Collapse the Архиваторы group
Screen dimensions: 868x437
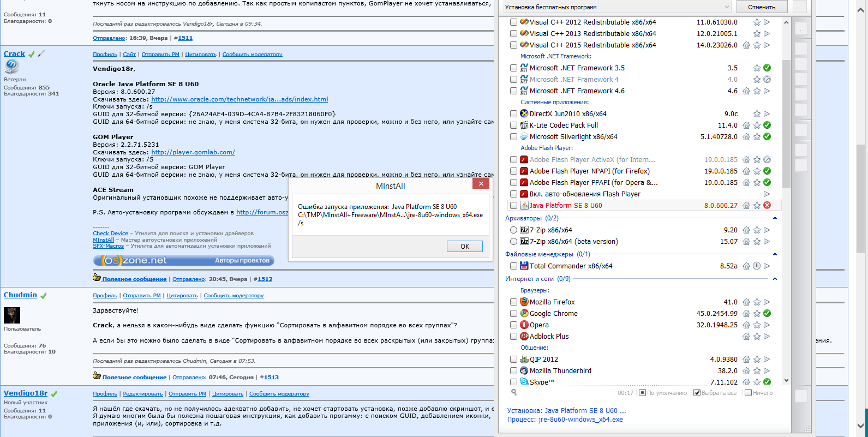pyautogui.click(x=775, y=218)
